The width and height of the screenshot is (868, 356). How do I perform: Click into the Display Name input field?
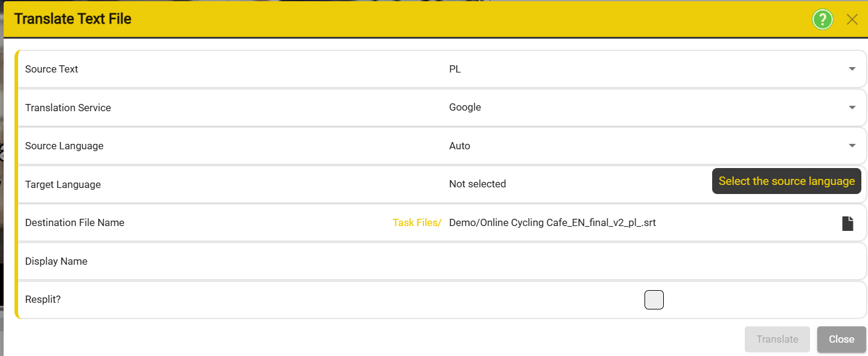pos(655,262)
